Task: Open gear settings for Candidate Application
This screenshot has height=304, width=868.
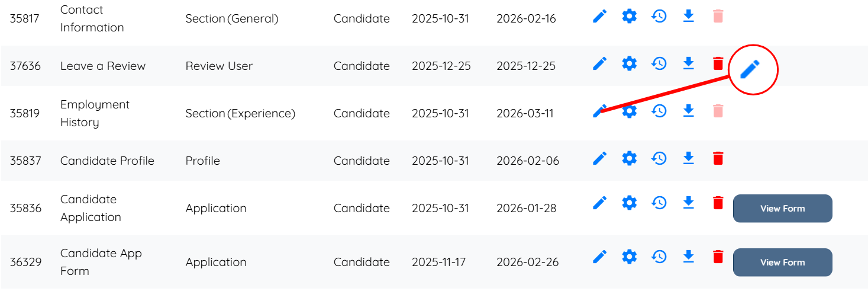Action: 629,203
